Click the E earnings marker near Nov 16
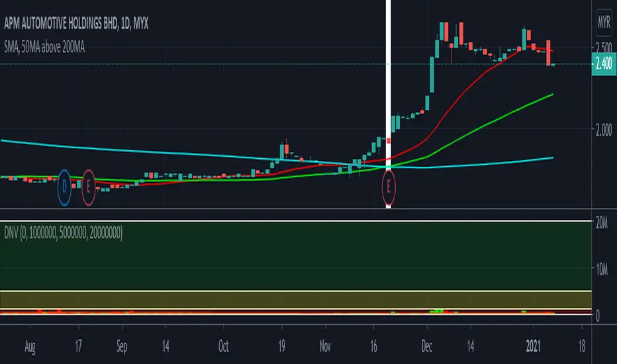 click(389, 187)
